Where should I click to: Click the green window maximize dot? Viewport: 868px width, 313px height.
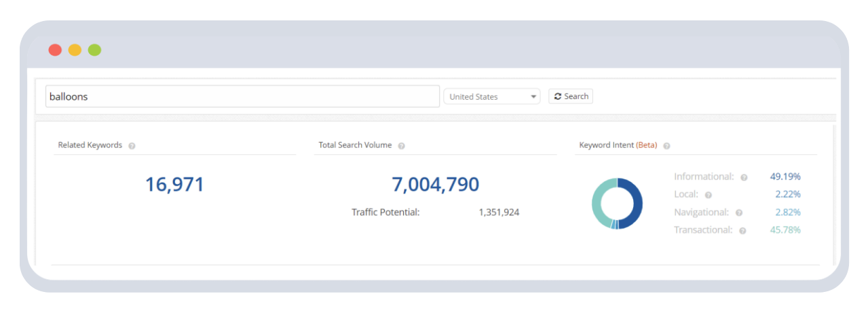tap(94, 50)
